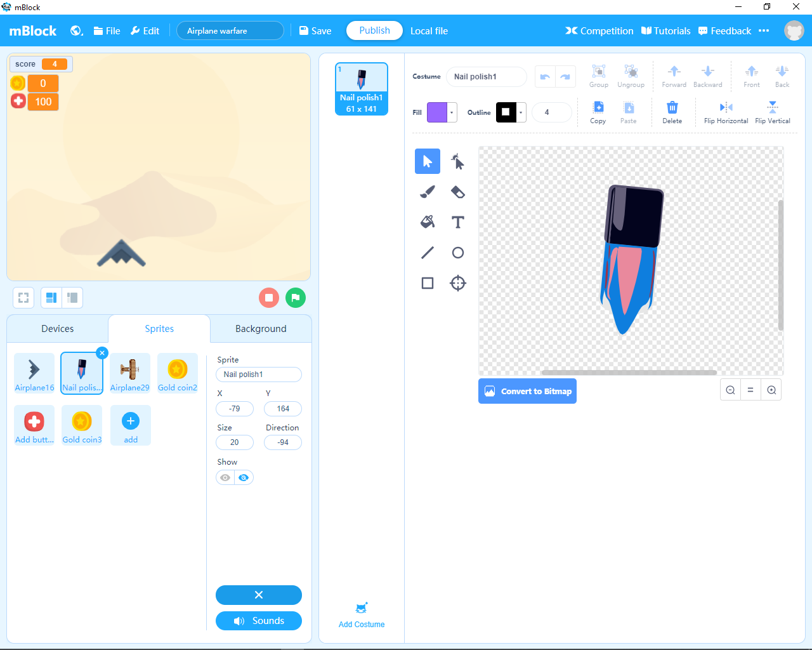Viewport: 812px width, 650px height.
Task: Flip the costume horizontally
Action: pos(726,112)
